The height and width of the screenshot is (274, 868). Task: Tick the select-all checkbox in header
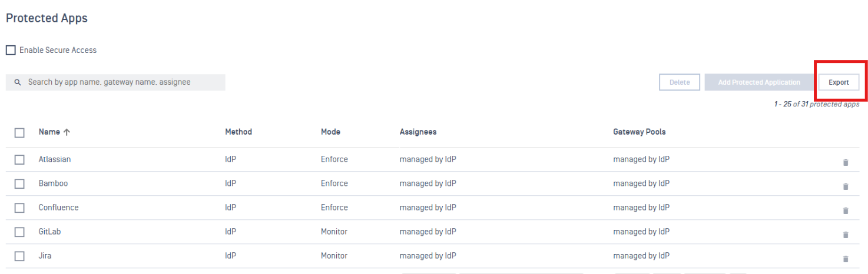[19, 133]
